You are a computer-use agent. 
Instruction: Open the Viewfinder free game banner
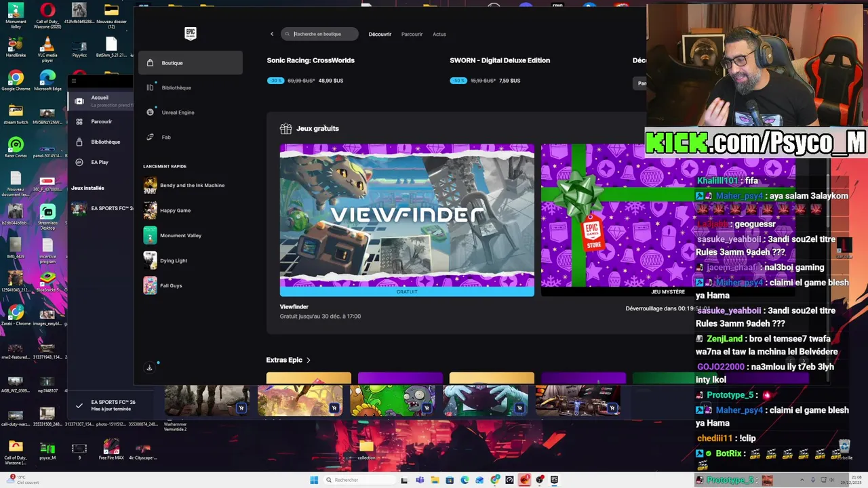pos(407,220)
